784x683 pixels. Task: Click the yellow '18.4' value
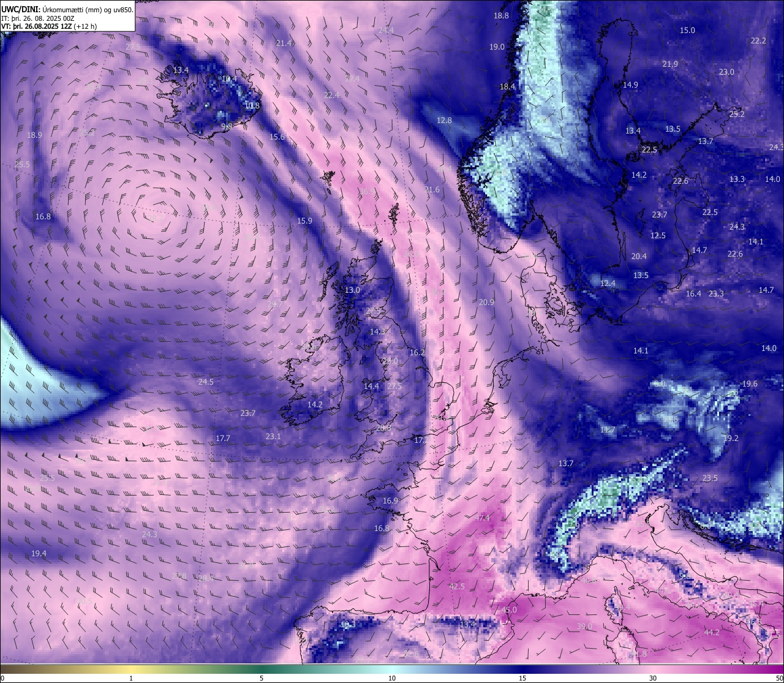tap(507, 87)
